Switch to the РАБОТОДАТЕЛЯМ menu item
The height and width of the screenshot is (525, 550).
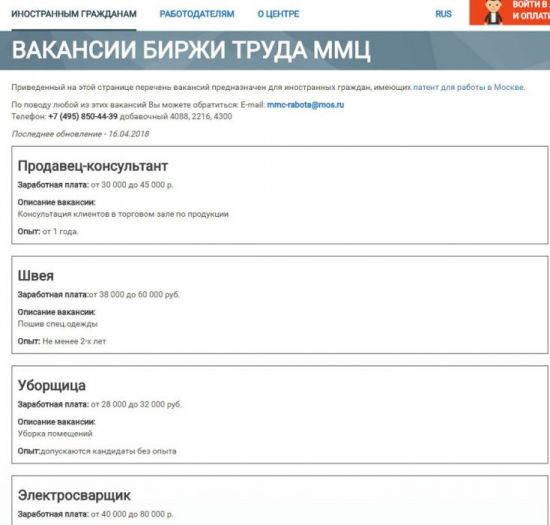tap(197, 14)
